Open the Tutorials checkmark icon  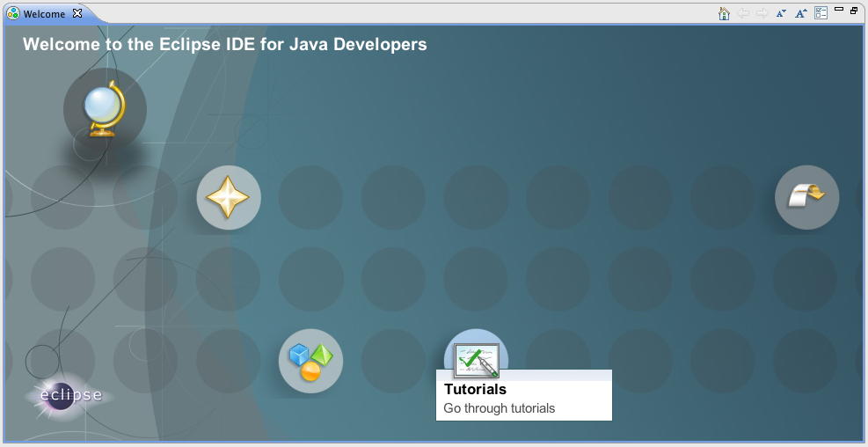pyautogui.click(x=476, y=357)
